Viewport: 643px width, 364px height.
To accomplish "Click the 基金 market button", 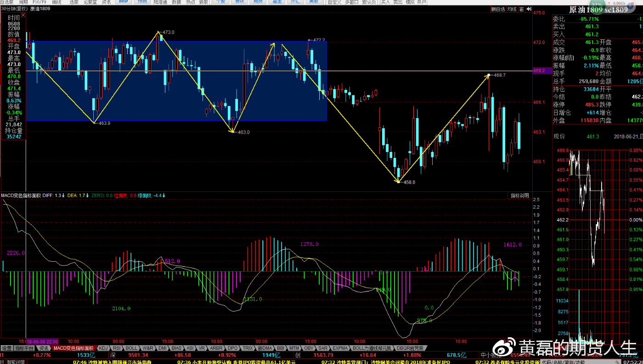I will coord(277,2).
